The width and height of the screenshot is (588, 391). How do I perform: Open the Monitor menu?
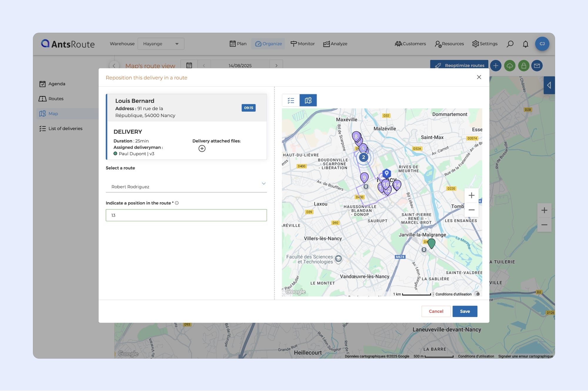303,44
